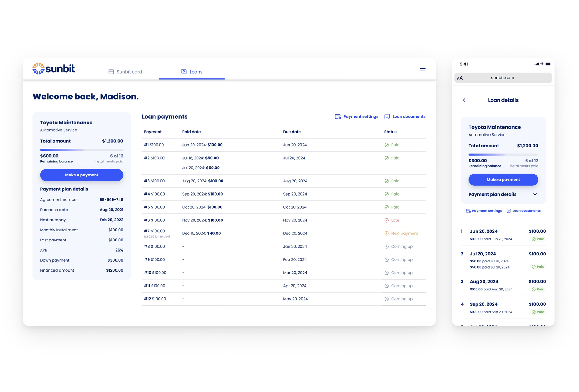The width and height of the screenshot is (579, 392).
Task: Click the mobile Payment settings icon
Action: point(468,211)
